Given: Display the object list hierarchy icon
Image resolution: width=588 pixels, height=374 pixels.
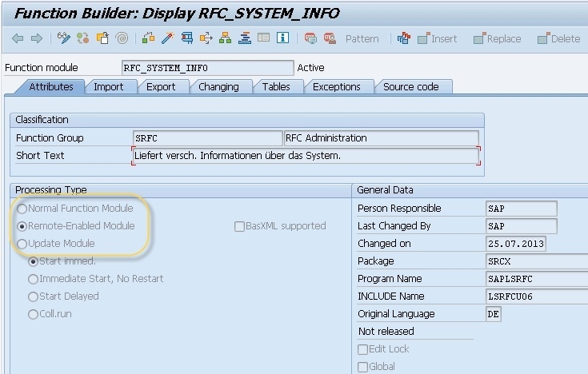Looking at the screenshot, I should point(225,38).
